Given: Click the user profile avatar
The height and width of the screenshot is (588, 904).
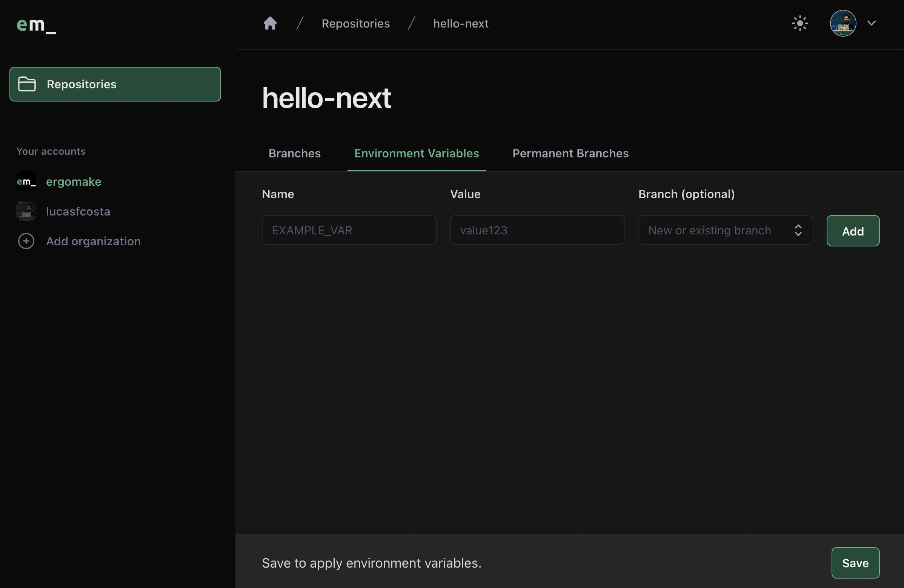Looking at the screenshot, I should click(843, 23).
